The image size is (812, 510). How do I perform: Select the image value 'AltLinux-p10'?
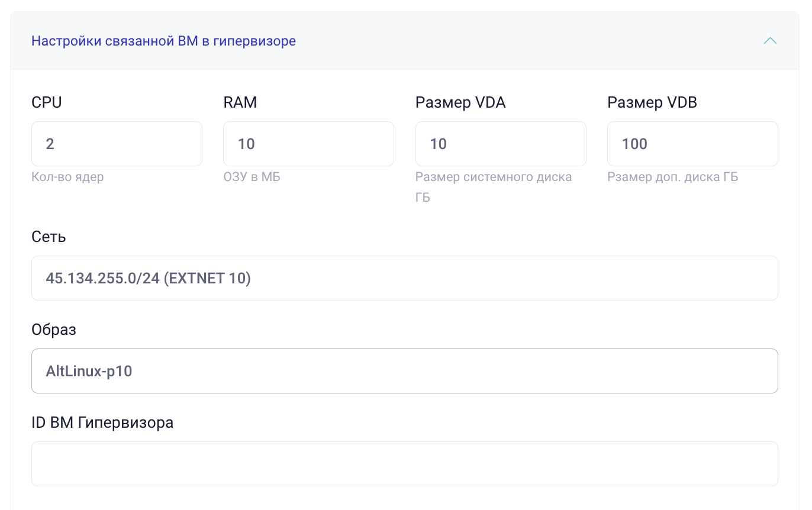pos(90,371)
